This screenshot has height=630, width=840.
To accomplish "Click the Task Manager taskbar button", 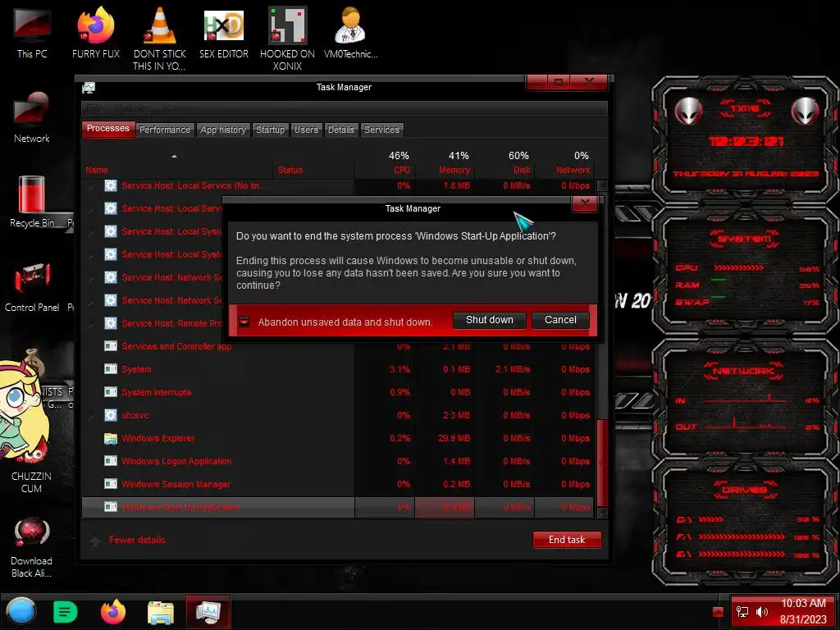I will click(x=208, y=612).
